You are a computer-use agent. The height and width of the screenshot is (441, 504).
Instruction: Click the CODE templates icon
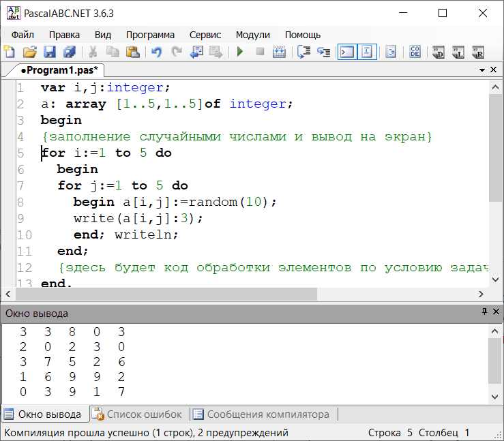pyautogui.click(x=415, y=52)
